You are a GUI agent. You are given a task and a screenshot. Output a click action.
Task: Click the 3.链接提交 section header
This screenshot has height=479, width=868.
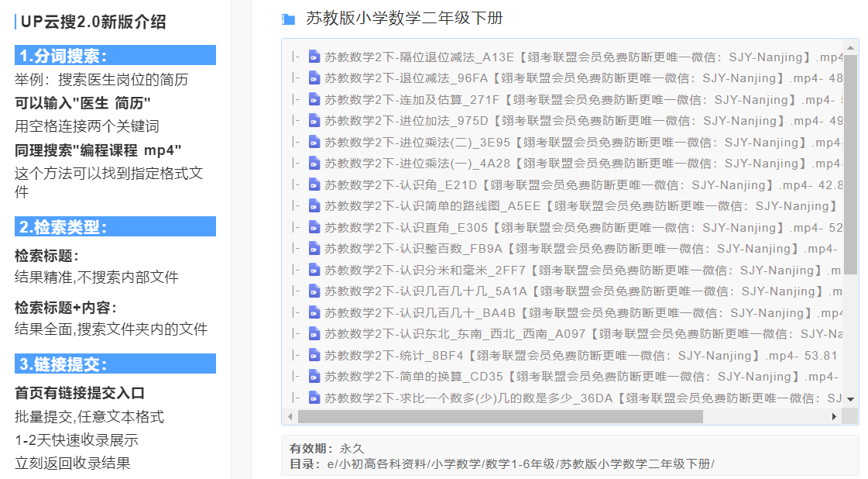(115, 364)
